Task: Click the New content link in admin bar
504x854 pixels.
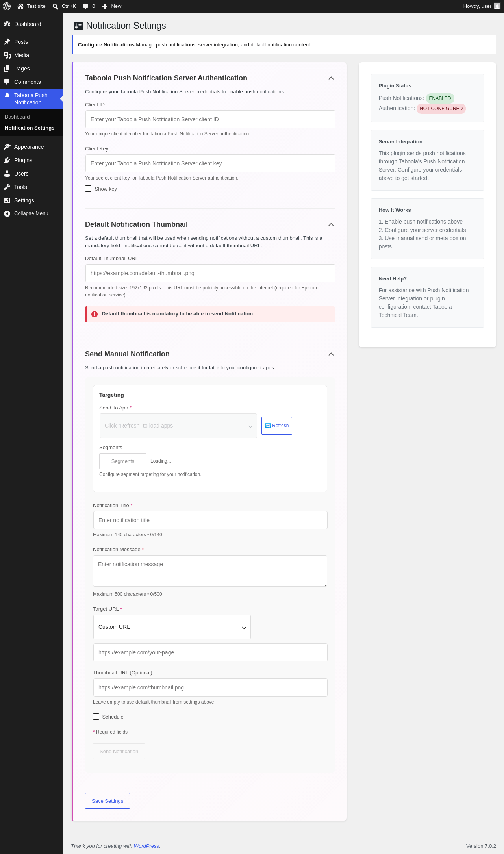Action: 112,6
